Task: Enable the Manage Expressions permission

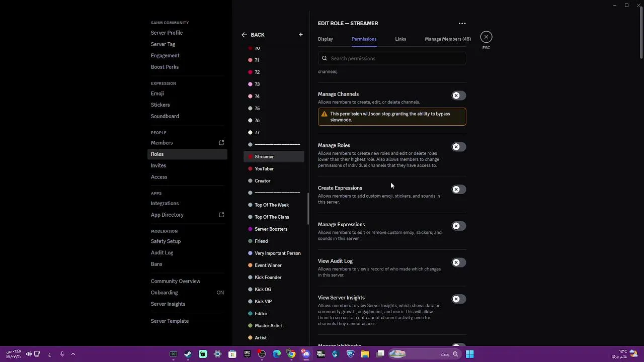Action: 458,226
